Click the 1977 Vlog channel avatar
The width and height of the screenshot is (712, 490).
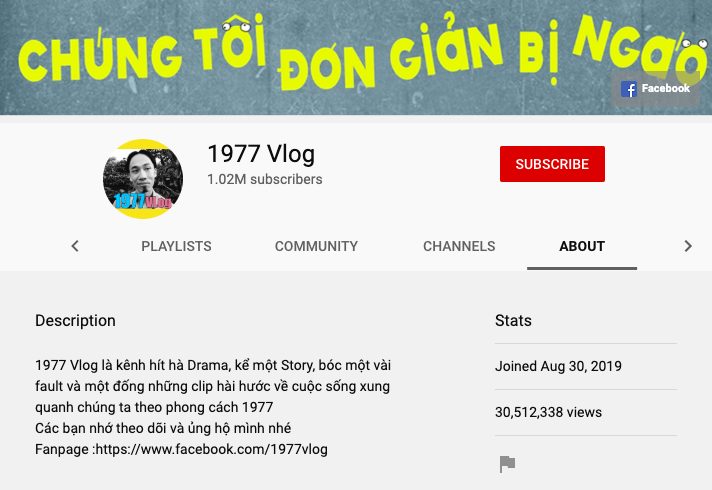pyautogui.click(x=143, y=179)
